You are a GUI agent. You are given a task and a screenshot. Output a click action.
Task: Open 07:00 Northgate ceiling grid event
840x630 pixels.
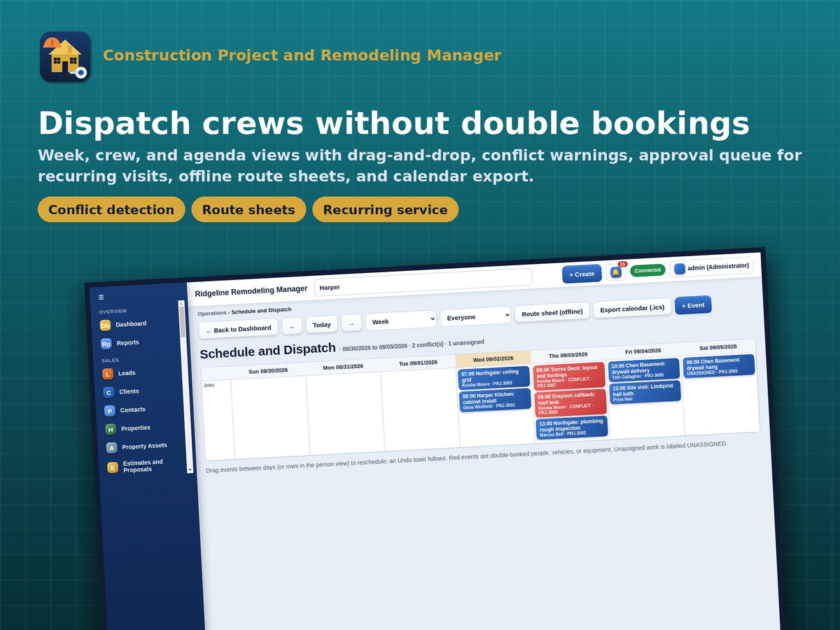494,378
